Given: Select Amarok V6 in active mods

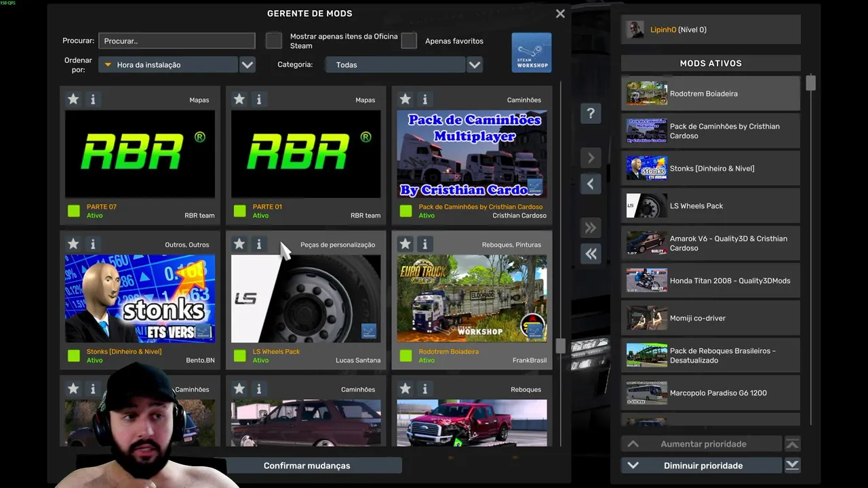Looking at the screenshot, I should click(711, 243).
